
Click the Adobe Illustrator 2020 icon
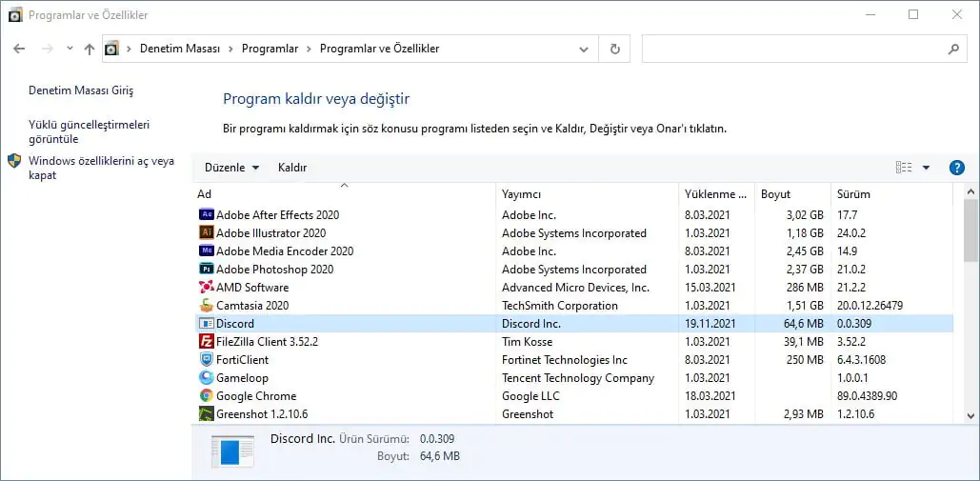coord(207,233)
